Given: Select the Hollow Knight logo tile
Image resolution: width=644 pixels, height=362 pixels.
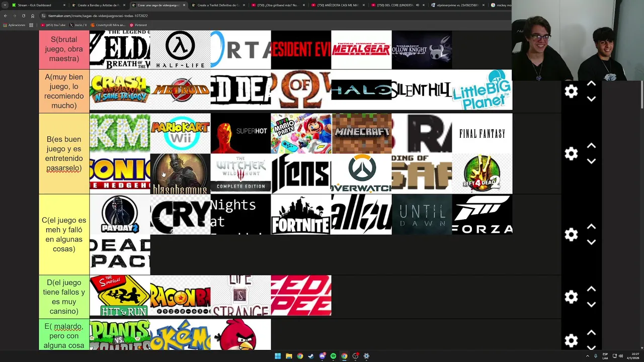Looking at the screenshot, I should coord(422,49).
